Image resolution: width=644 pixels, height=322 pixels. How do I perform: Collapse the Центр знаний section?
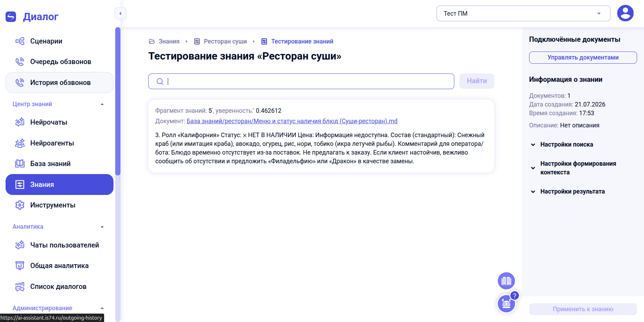click(102, 104)
